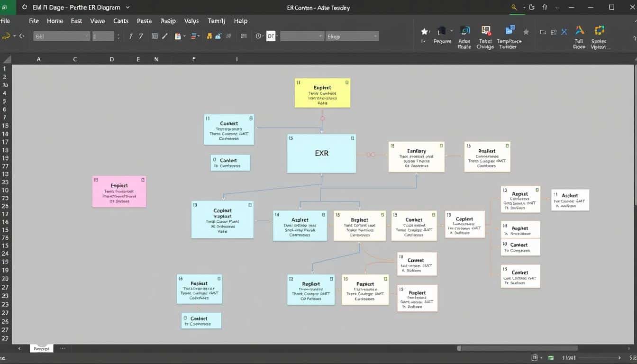Click the red and white page icon
Image resolution: width=637 pixels, height=364 pixels.
(x=178, y=36)
